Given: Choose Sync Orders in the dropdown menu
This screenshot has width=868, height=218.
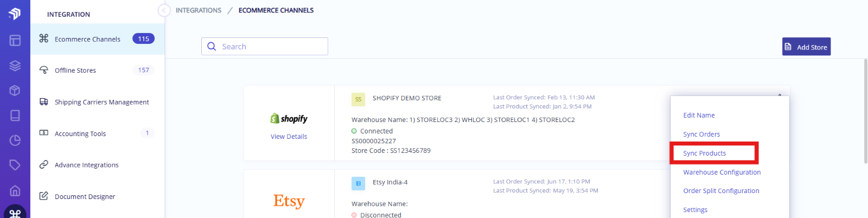Looking at the screenshot, I should click(x=701, y=134).
